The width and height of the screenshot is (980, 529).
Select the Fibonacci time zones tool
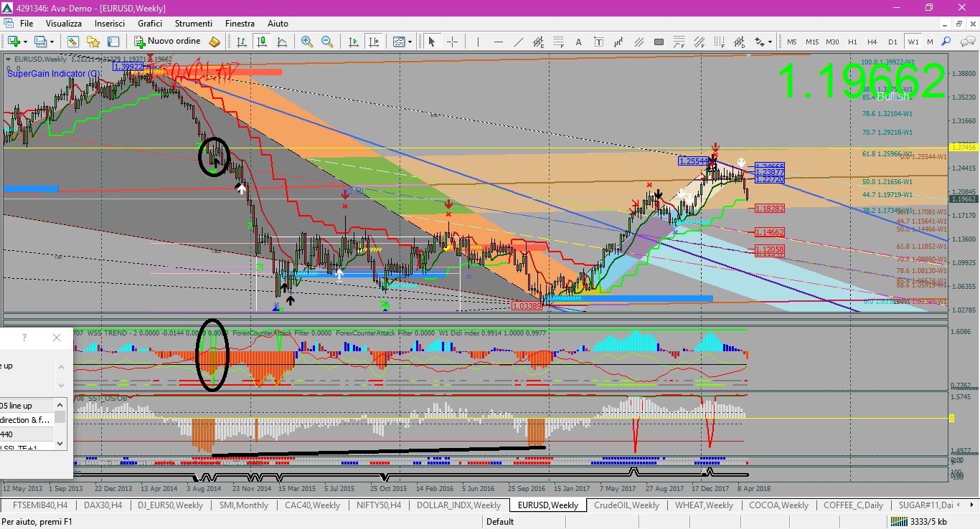720,42
